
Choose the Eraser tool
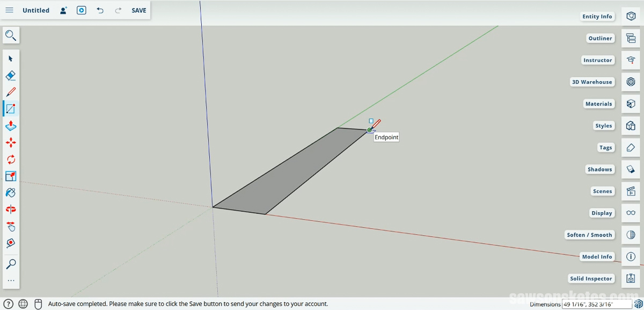coord(11,75)
